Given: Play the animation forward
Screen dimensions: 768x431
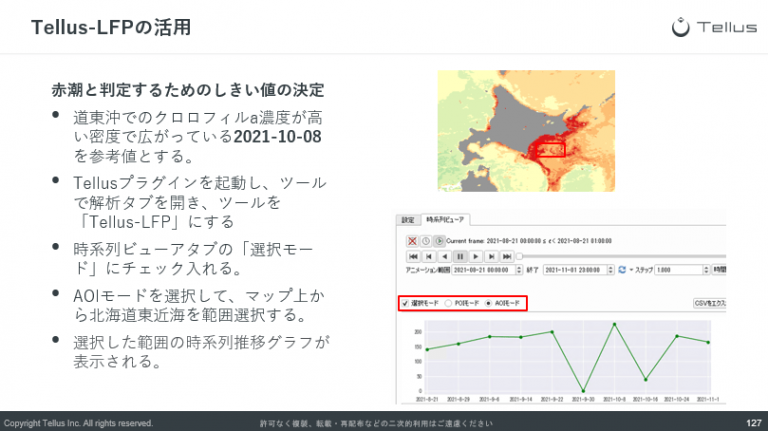Looking at the screenshot, I should click(476, 256).
